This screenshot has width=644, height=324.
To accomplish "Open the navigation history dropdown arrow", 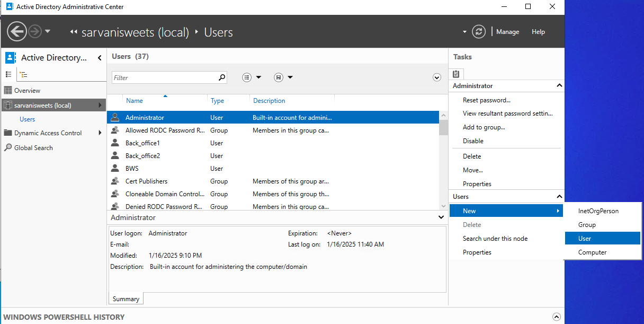I will [48, 31].
